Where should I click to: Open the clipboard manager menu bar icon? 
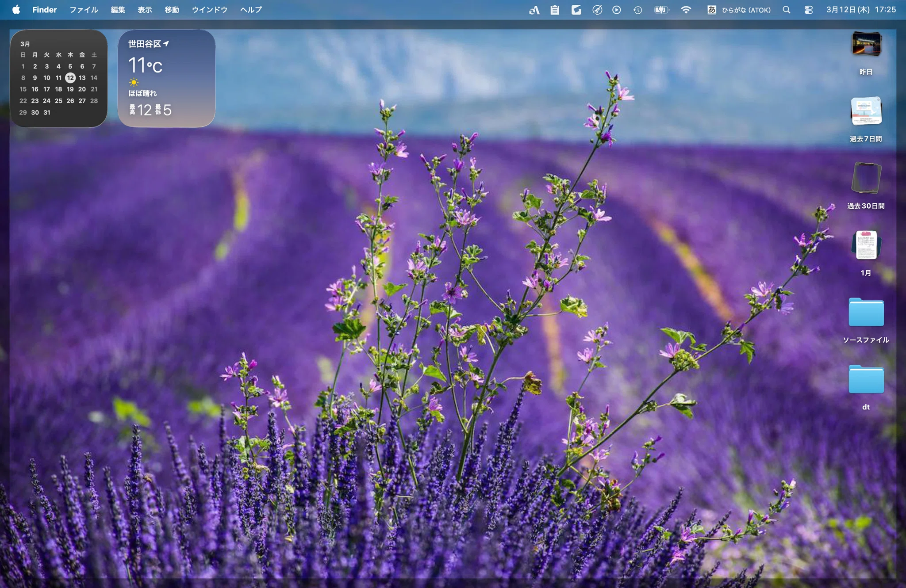pos(554,10)
